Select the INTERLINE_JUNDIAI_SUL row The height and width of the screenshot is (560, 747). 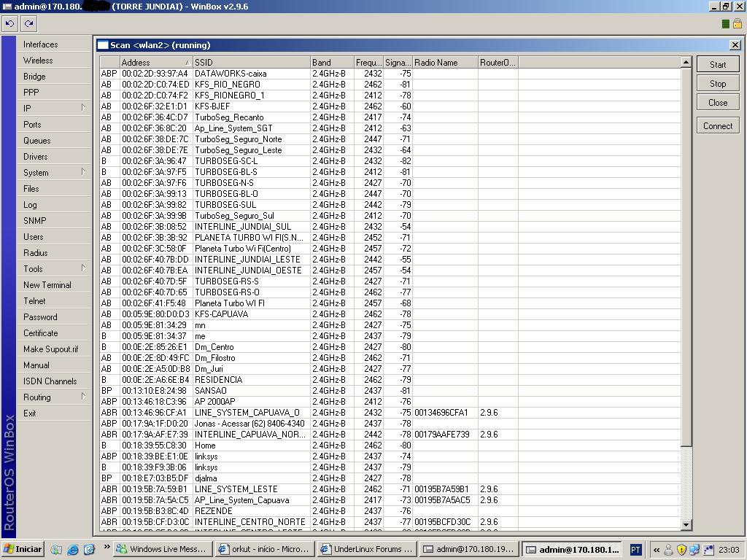390,227
